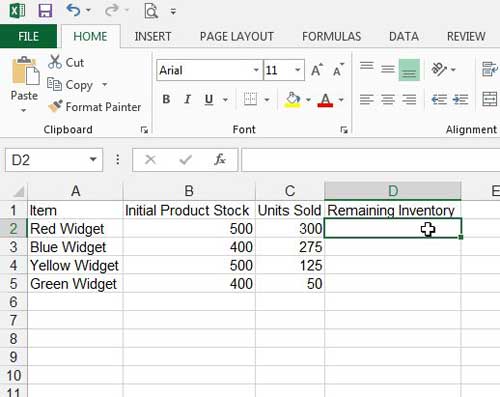Set Middle Align vertical alignment
This screenshot has height=397, width=500.
pos(388,69)
